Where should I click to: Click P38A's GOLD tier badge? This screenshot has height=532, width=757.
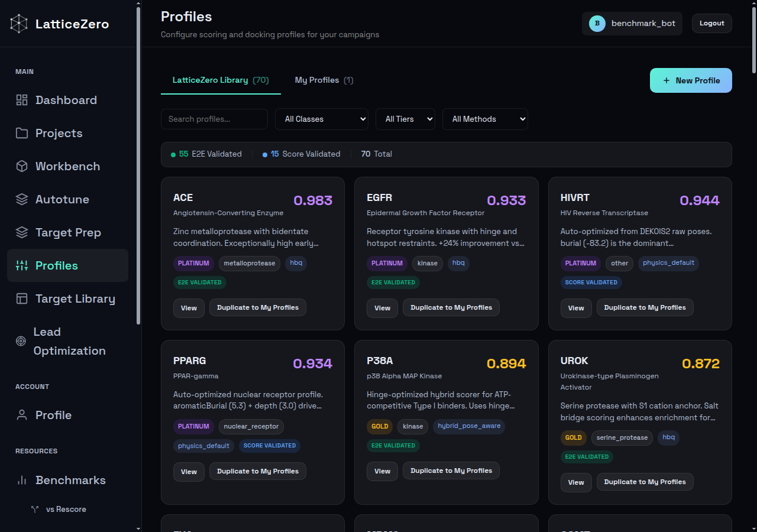click(380, 426)
